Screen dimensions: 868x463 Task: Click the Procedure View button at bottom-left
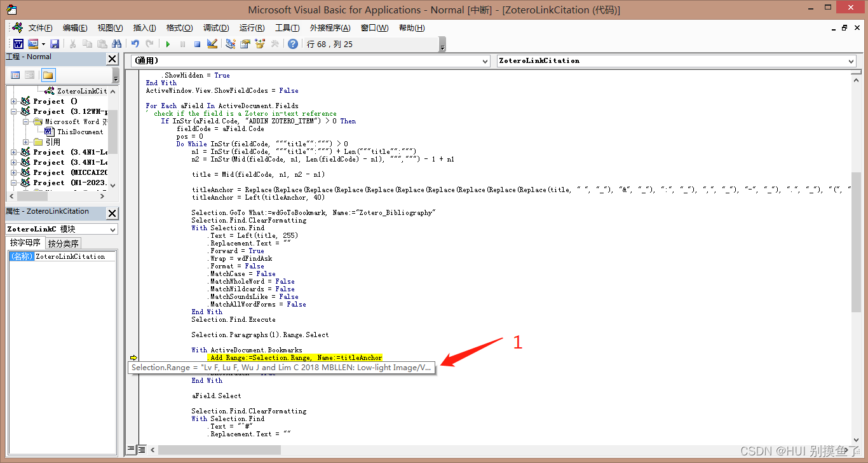131,449
